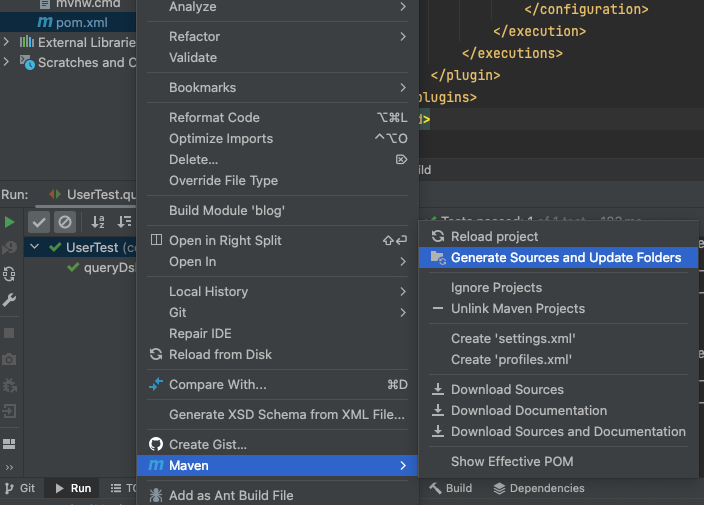Open Build tool window tab

(x=450, y=488)
